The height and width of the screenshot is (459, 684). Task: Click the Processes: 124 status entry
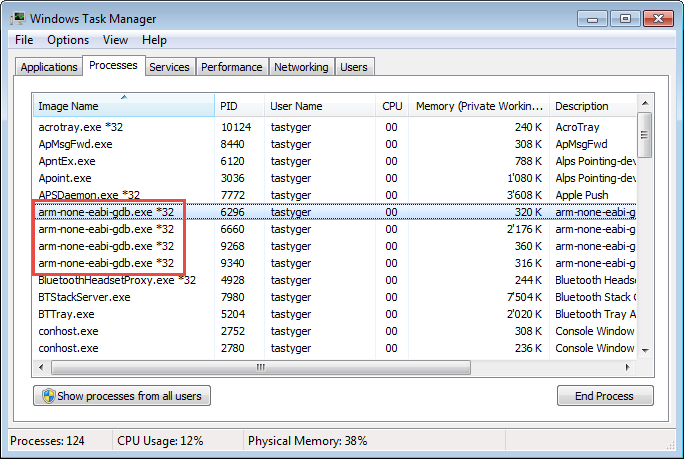click(x=47, y=441)
